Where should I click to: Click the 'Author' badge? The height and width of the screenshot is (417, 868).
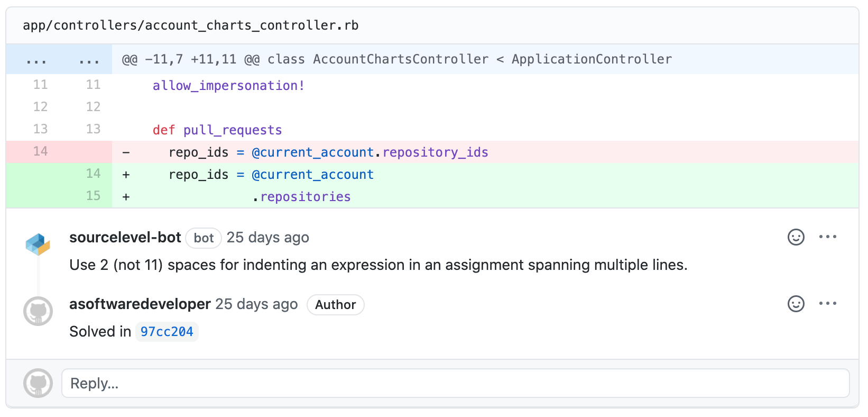point(335,305)
